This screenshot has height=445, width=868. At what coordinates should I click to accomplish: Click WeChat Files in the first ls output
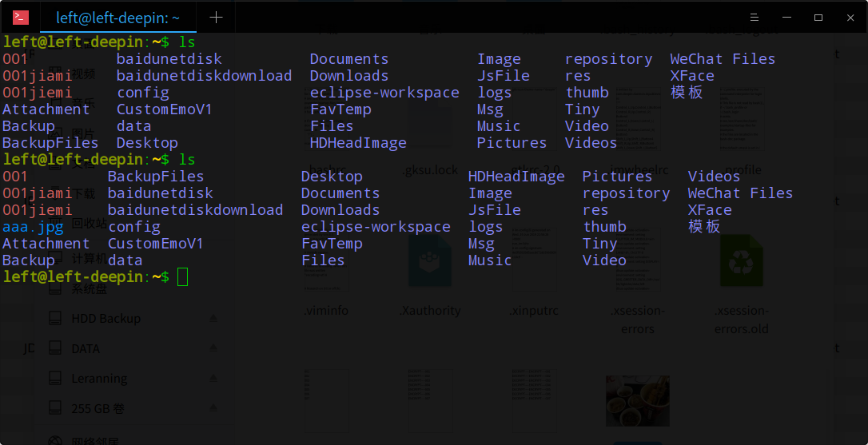pyautogui.click(x=723, y=58)
